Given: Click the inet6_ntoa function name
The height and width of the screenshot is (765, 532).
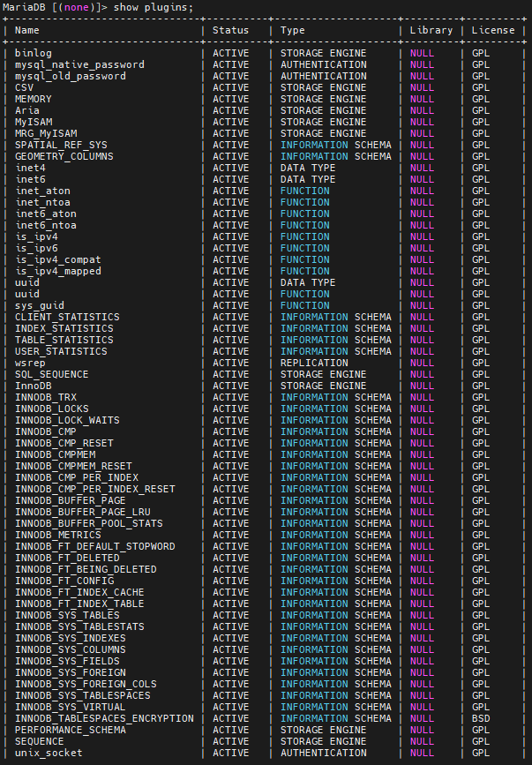Looking at the screenshot, I should click(x=45, y=225).
